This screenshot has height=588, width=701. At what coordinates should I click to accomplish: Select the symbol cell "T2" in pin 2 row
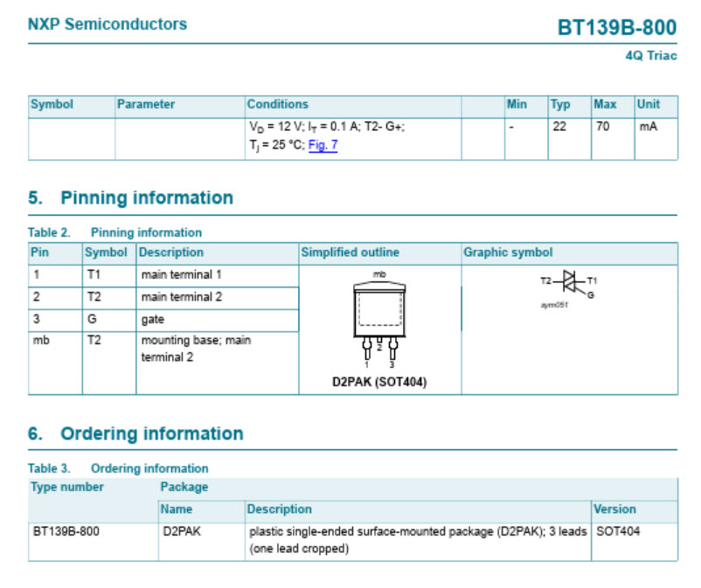[x=94, y=297]
